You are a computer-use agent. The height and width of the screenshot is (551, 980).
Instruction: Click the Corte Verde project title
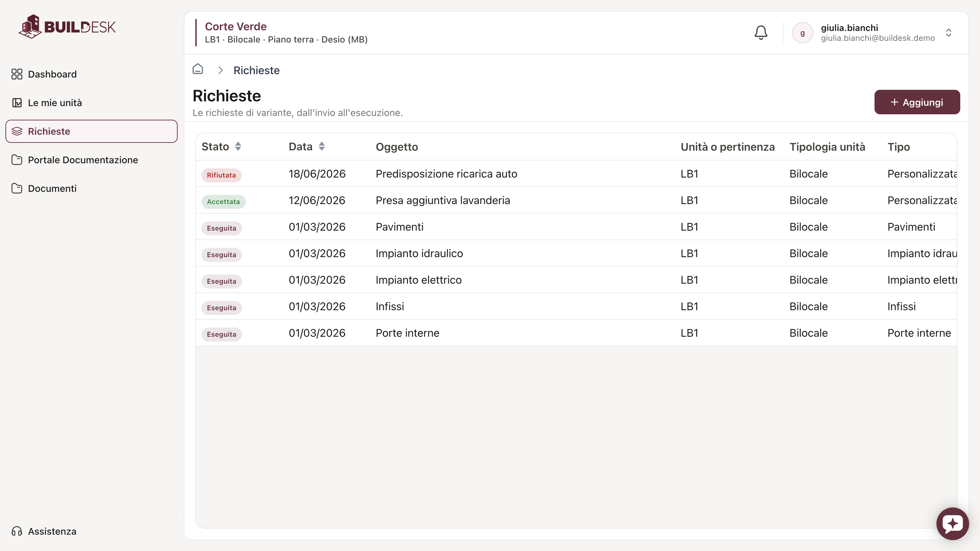coord(235,26)
